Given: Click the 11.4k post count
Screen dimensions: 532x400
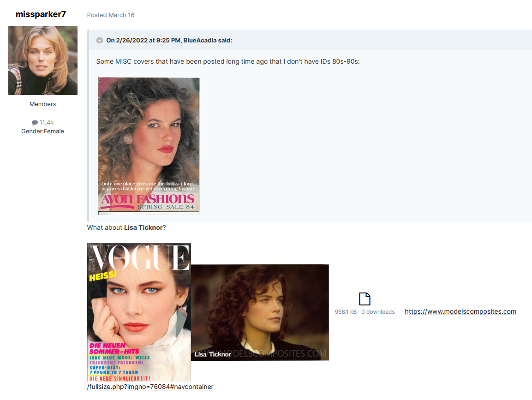Looking at the screenshot, I should click(47, 122).
